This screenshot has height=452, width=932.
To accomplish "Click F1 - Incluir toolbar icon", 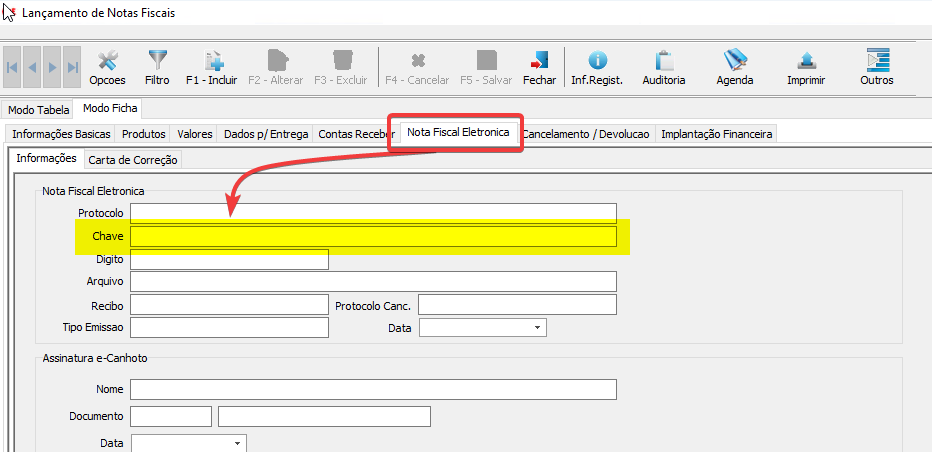I will (x=212, y=62).
